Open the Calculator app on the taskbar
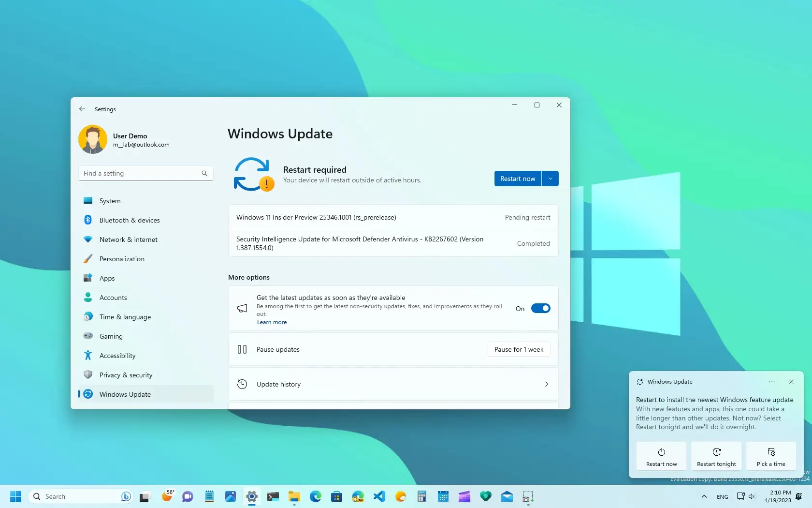The width and height of the screenshot is (812, 508). pos(421,496)
